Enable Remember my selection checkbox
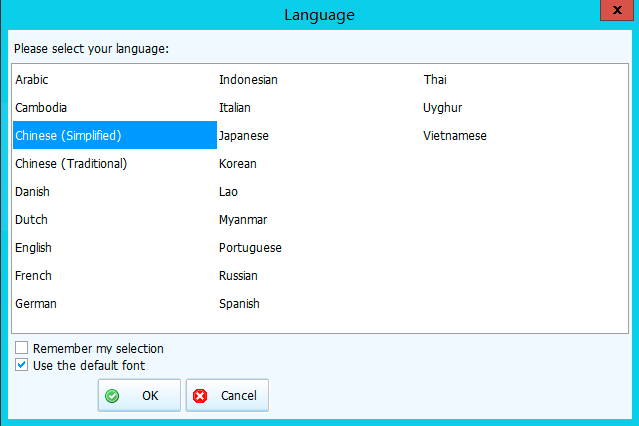This screenshot has width=639, height=426. (x=22, y=349)
